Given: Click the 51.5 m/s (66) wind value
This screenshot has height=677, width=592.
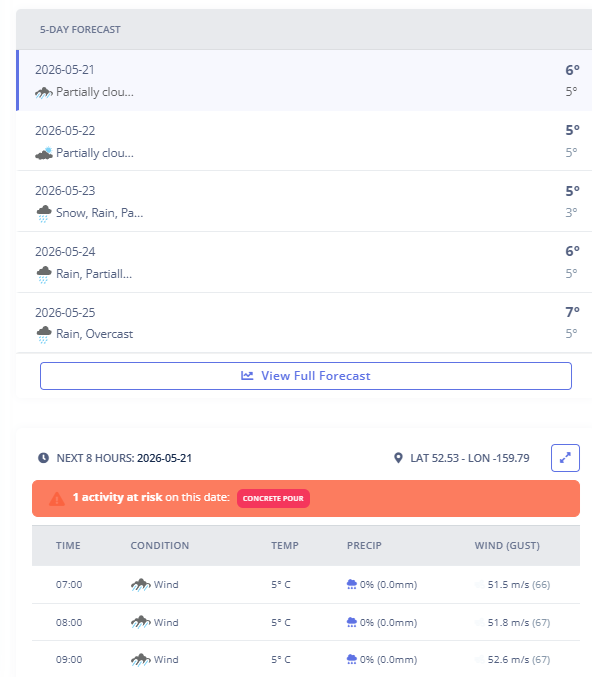Looking at the screenshot, I should click(x=519, y=585).
